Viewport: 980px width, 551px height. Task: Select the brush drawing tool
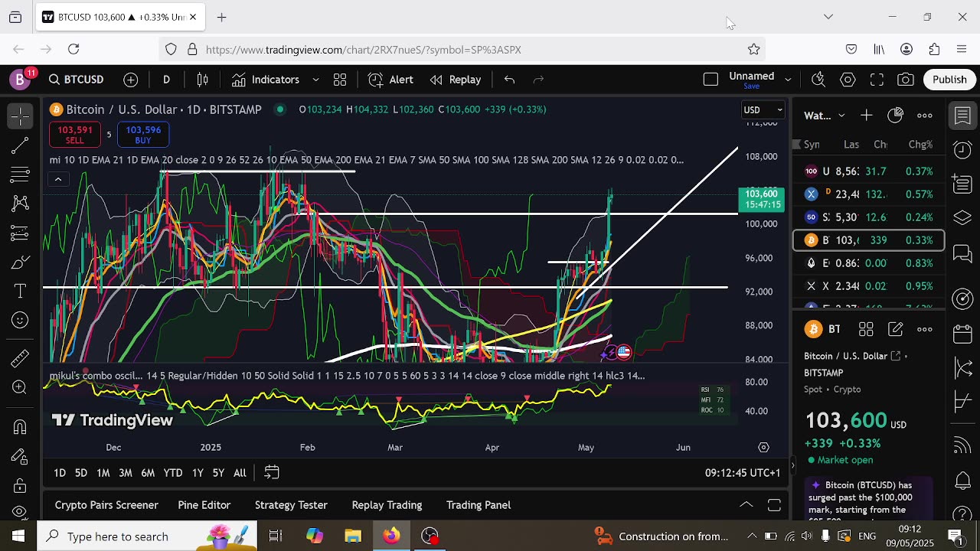coord(20,262)
